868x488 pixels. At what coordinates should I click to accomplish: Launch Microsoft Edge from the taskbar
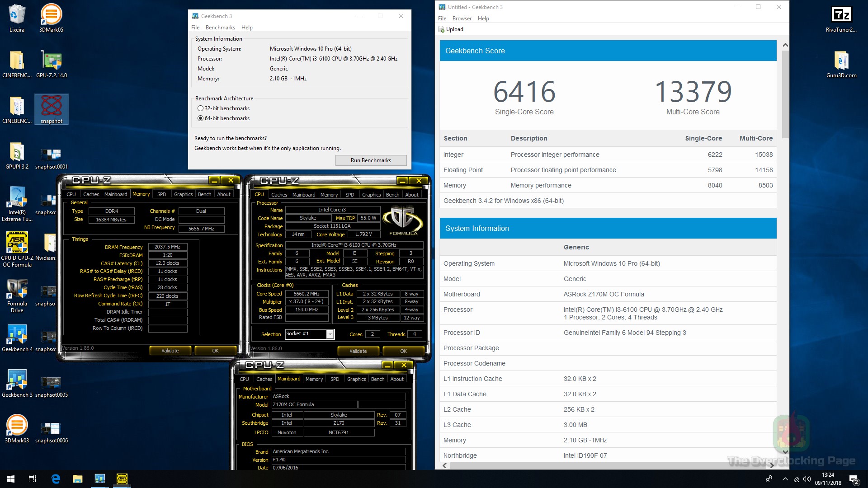click(x=56, y=479)
